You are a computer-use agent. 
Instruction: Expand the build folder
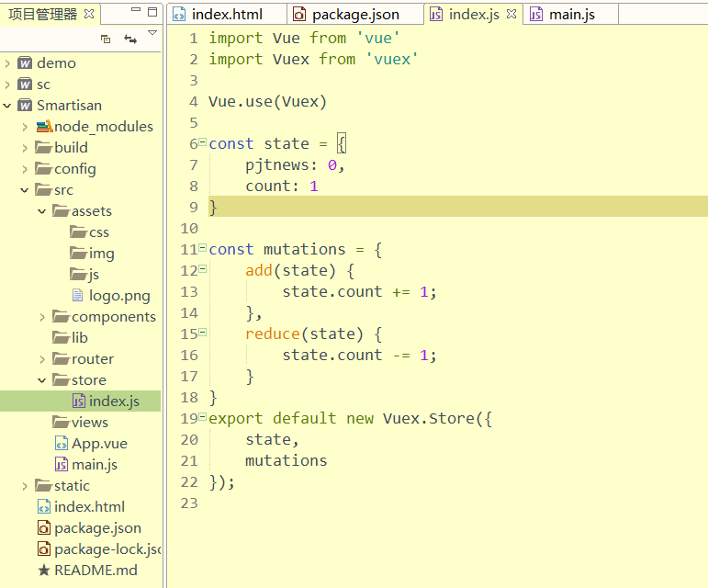pos(25,148)
